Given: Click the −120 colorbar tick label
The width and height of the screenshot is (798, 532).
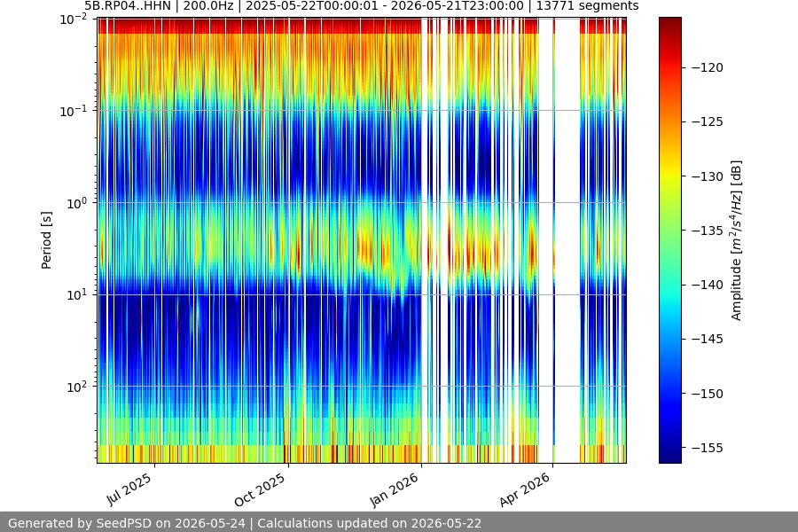Looking at the screenshot, I should pos(708,67).
